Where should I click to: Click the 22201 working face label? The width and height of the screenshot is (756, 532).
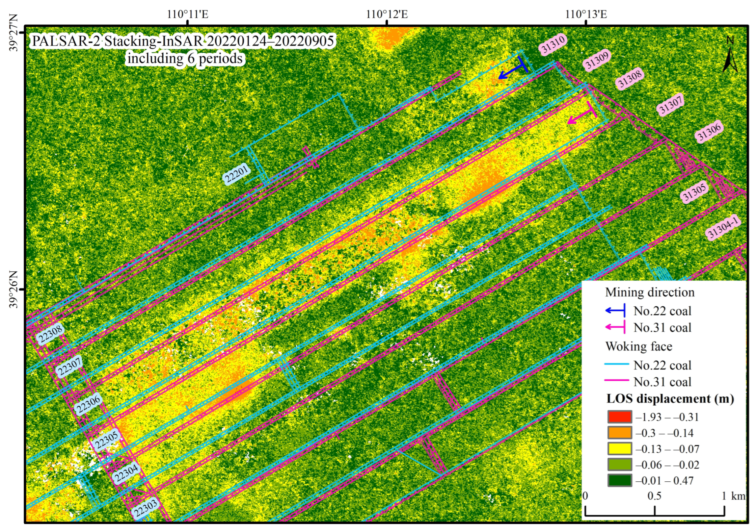(236, 174)
